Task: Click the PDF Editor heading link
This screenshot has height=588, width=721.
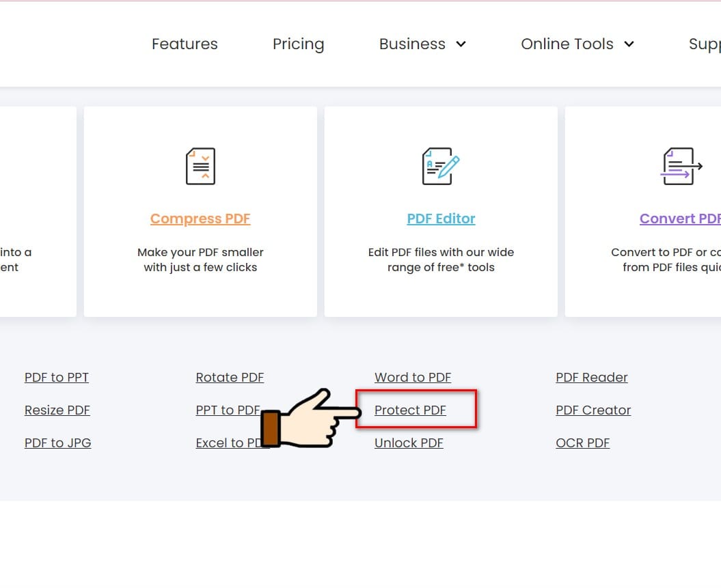Action: click(441, 219)
